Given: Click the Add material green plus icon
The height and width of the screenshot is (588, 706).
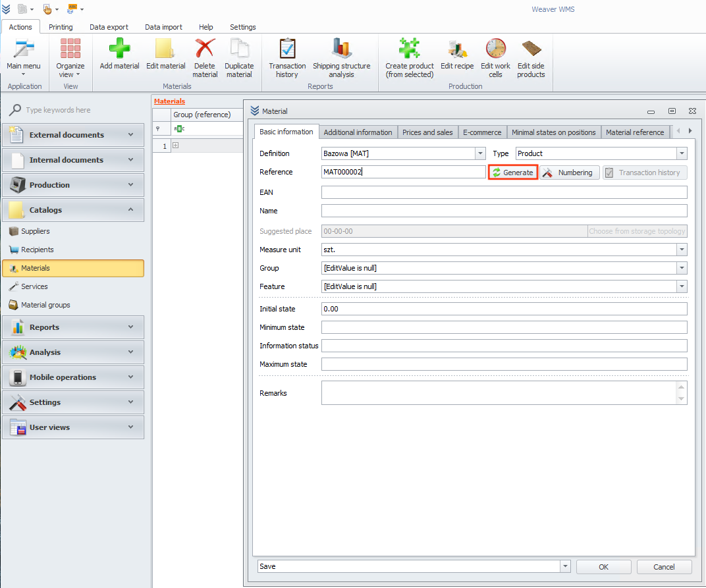Looking at the screenshot, I should [119, 48].
